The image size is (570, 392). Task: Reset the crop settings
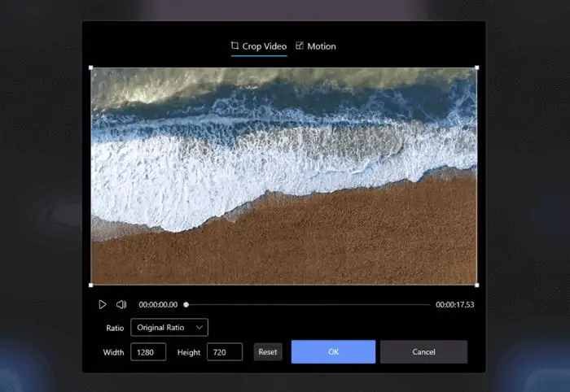click(x=268, y=351)
